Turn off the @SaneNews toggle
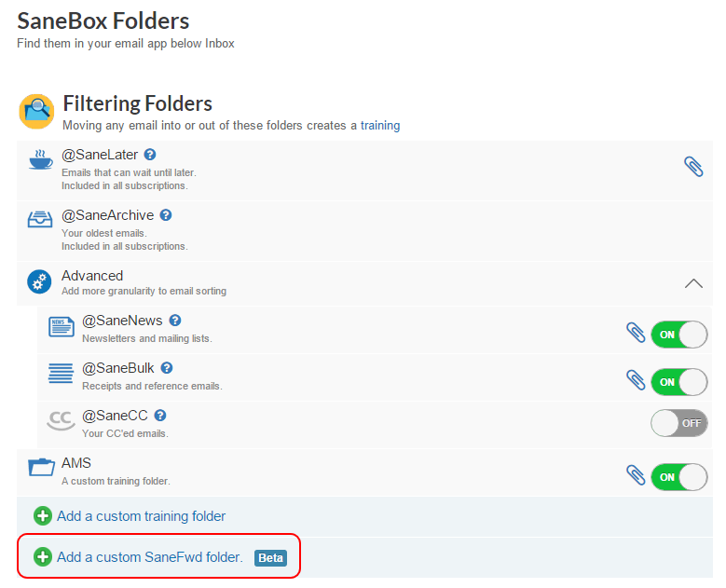This screenshot has width=726, height=588. pyautogui.click(x=678, y=335)
